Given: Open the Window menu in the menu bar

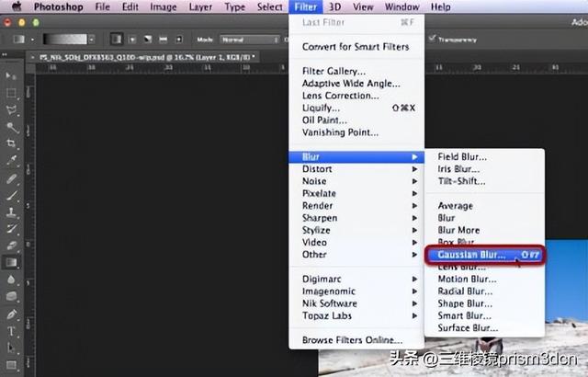Looking at the screenshot, I should [x=401, y=6].
